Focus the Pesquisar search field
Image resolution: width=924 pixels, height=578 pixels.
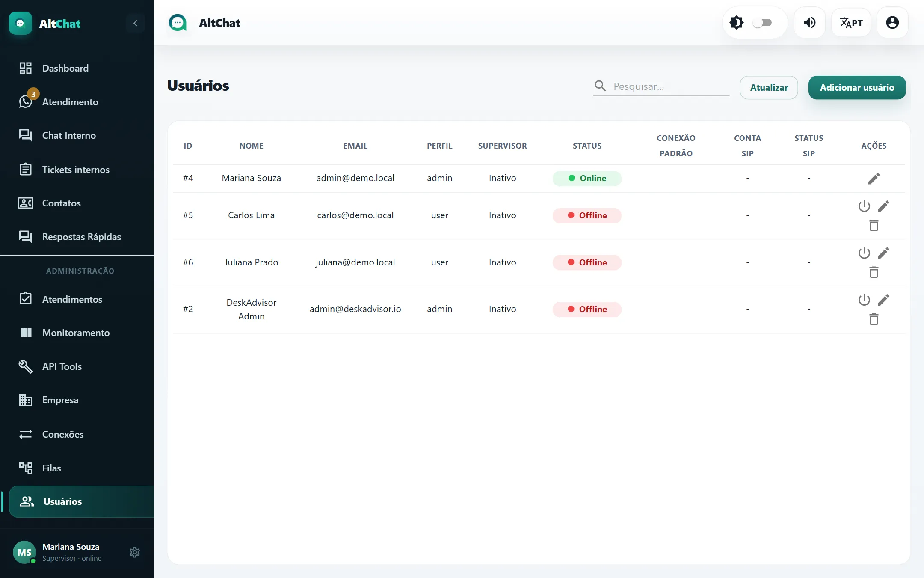(661, 86)
